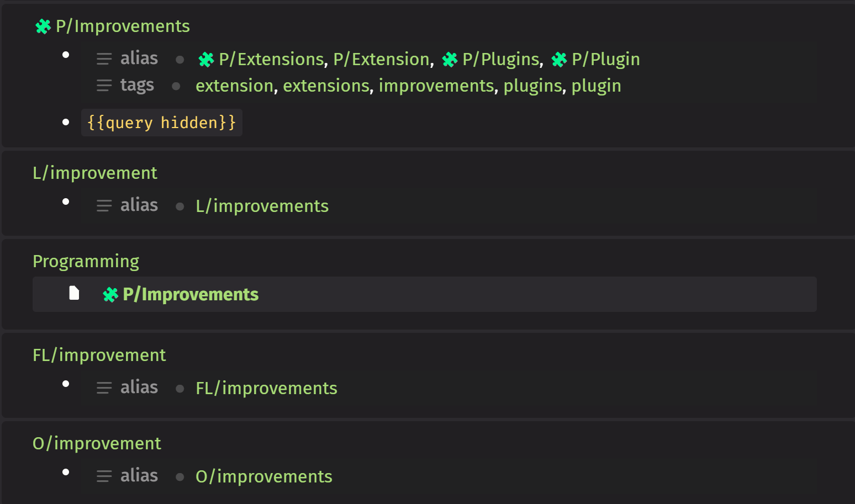Follow the O/improvements alias link
Screen dimensions: 855x504
pos(264,476)
